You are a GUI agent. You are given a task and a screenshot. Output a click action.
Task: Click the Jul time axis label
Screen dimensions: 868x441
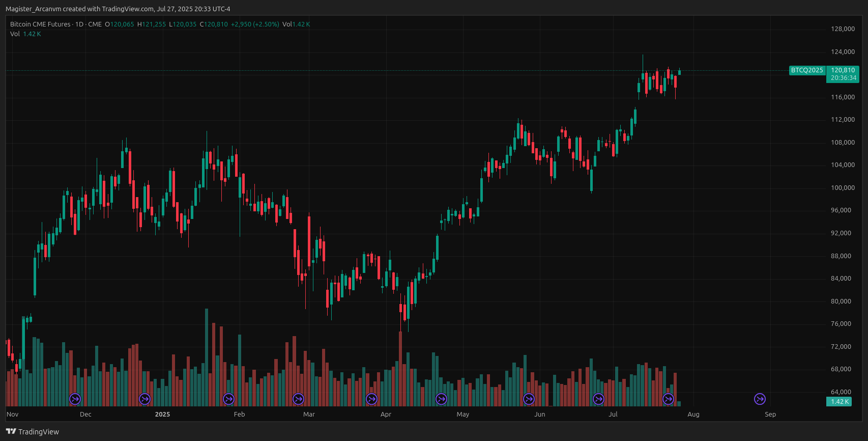click(613, 415)
